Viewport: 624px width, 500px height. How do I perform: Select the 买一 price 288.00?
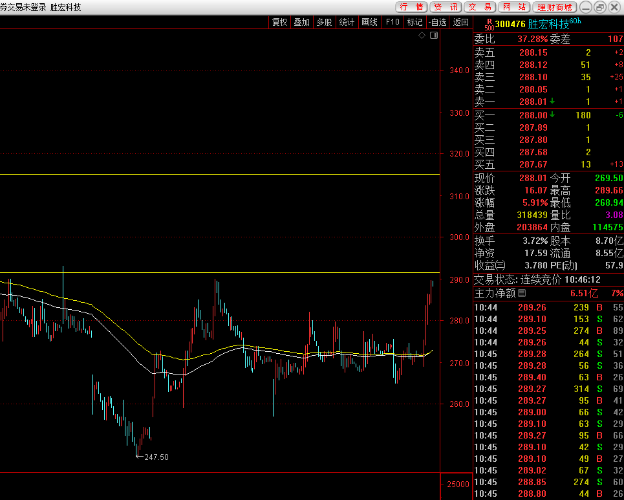pos(533,115)
